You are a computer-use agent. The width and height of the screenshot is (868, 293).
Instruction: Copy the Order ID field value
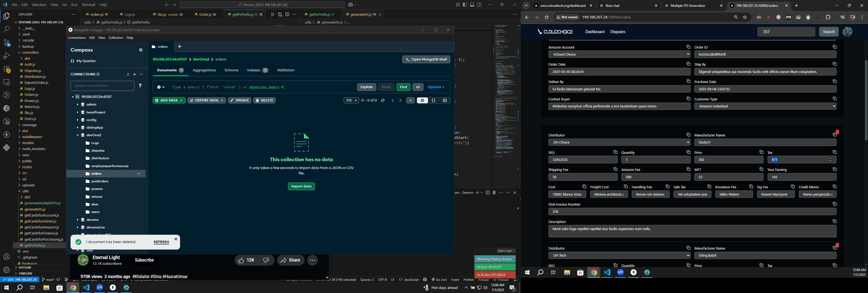(835, 47)
